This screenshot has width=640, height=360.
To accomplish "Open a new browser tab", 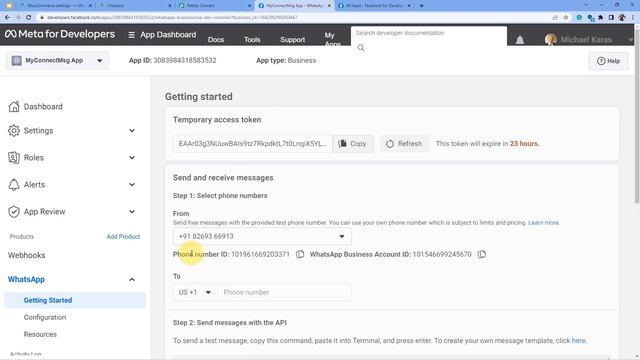I will (422, 6).
